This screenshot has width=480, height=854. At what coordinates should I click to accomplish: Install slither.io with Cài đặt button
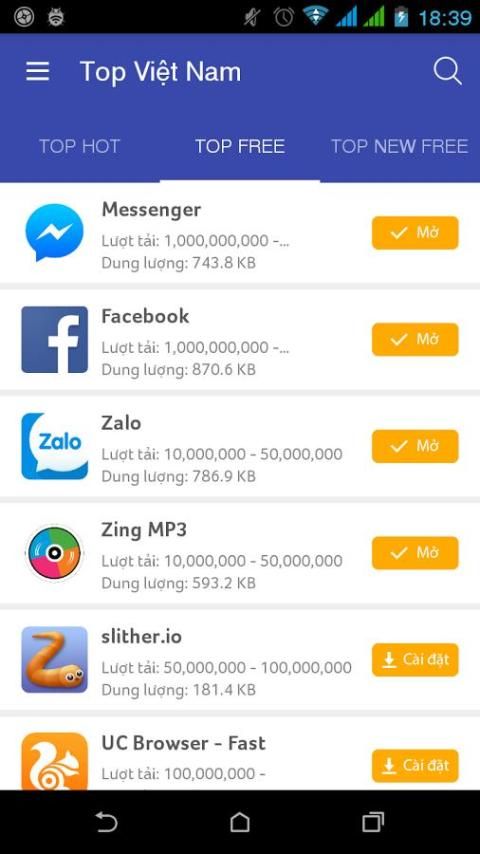[x=415, y=660]
